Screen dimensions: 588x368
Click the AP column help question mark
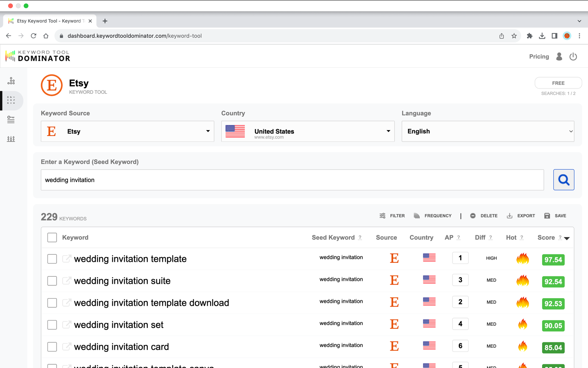(458, 237)
